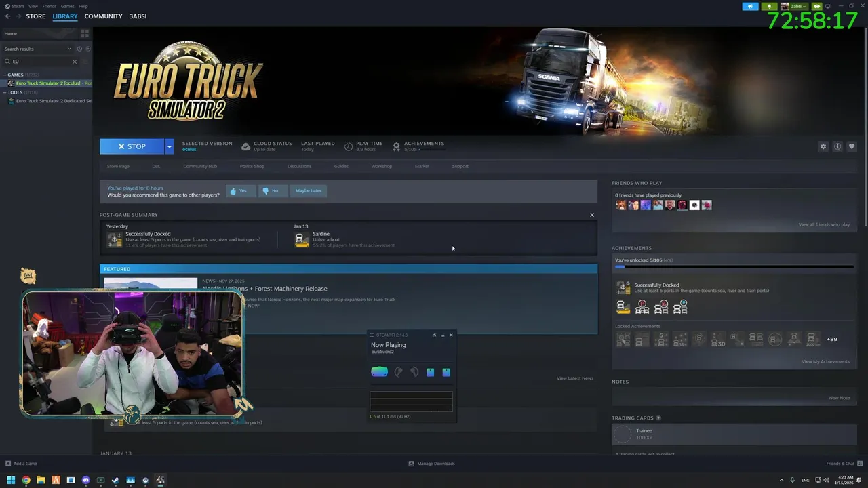
Task: Open the Community Hub link
Action: pos(200,166)
